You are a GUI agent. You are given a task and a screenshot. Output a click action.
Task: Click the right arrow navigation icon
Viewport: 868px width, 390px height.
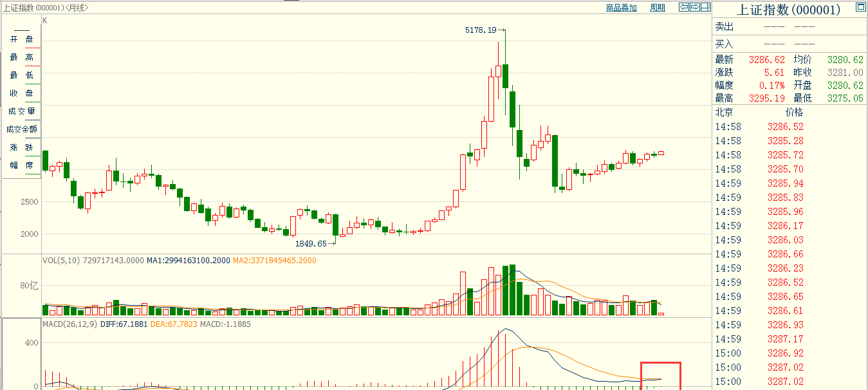coord(695,7)
